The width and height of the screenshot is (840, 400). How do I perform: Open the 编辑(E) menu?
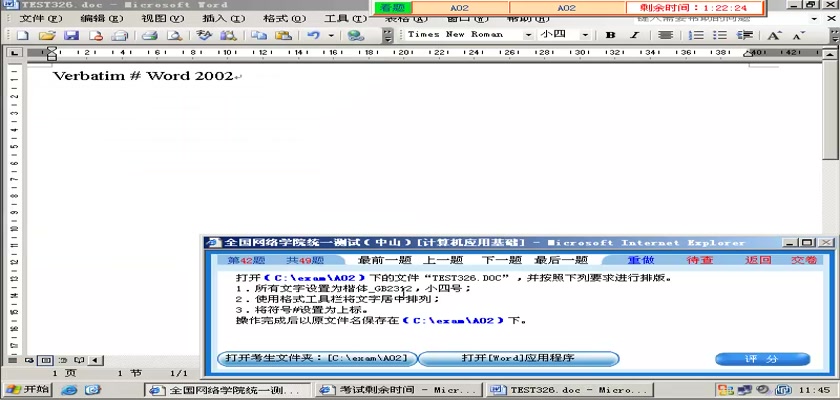(x=101, y=19)
